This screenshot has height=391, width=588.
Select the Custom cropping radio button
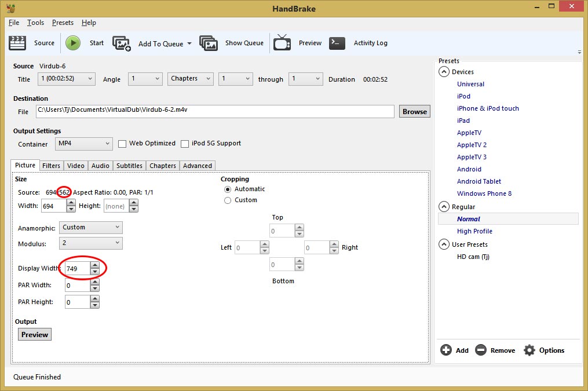[228, 200]
